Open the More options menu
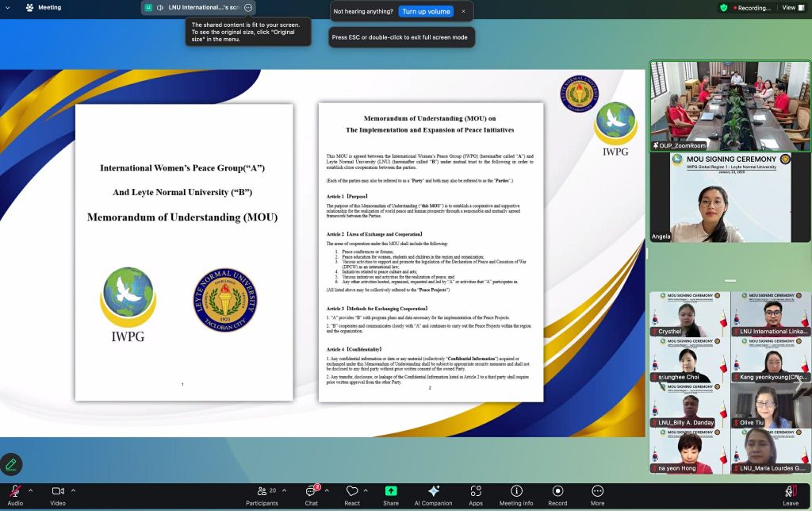This screenshot has height=511, width=812. click(598, 495)
